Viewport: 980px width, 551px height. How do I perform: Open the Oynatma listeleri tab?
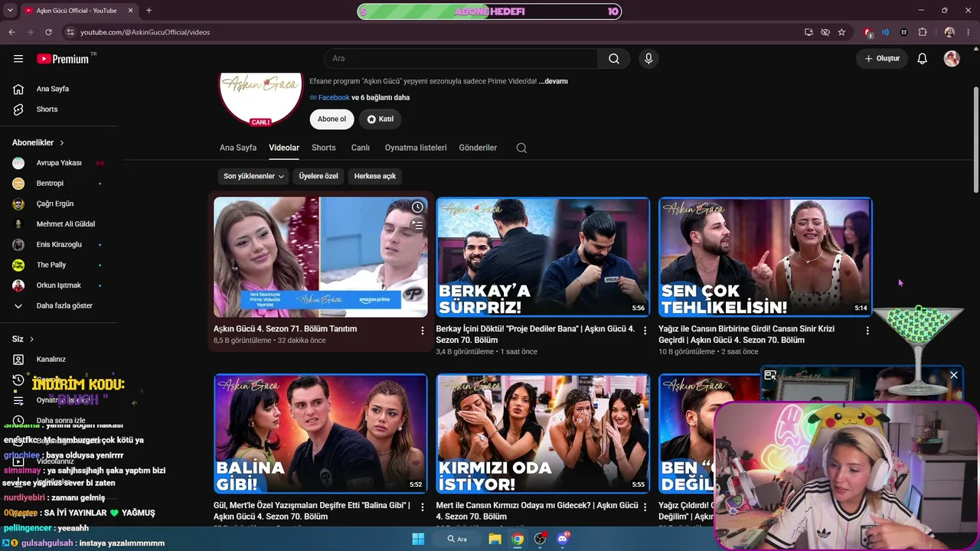click(416, 148)
